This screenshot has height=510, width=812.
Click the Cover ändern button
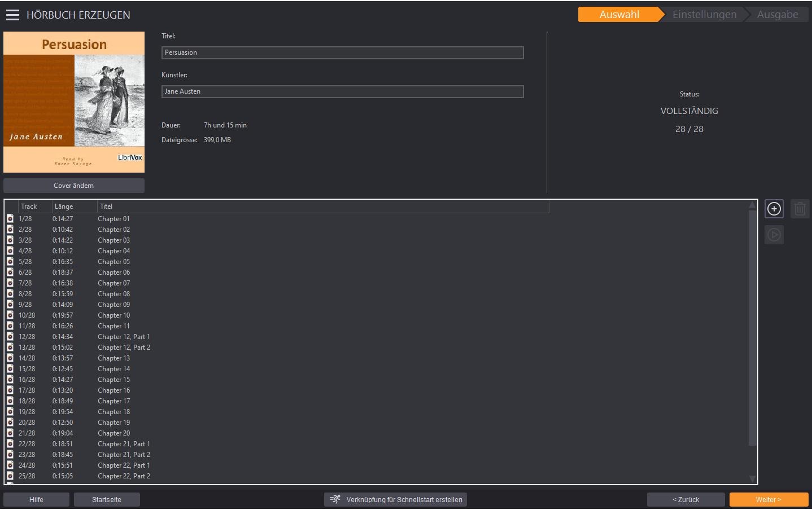(x=74, y=186)
